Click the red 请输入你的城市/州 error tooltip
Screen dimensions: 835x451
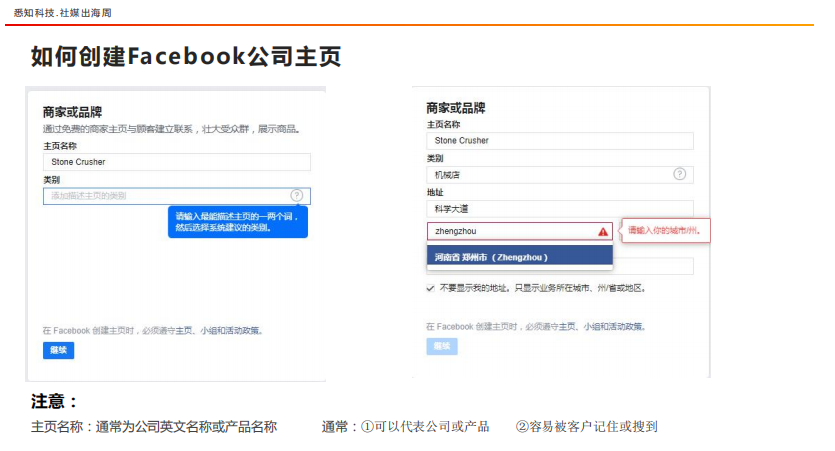click(666, 231)
